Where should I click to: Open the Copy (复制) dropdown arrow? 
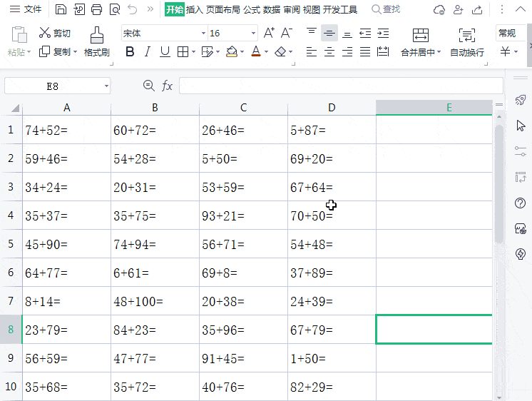pyautogui.click(x=76, y=52)
